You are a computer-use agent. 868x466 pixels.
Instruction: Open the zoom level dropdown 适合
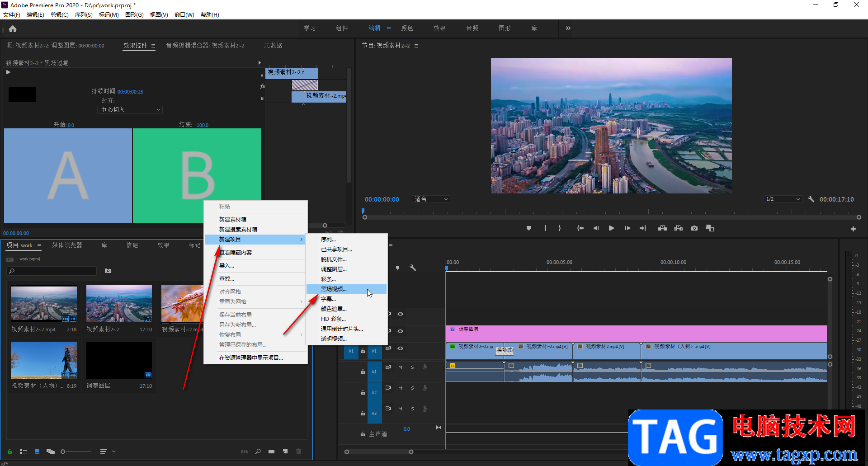431,199
